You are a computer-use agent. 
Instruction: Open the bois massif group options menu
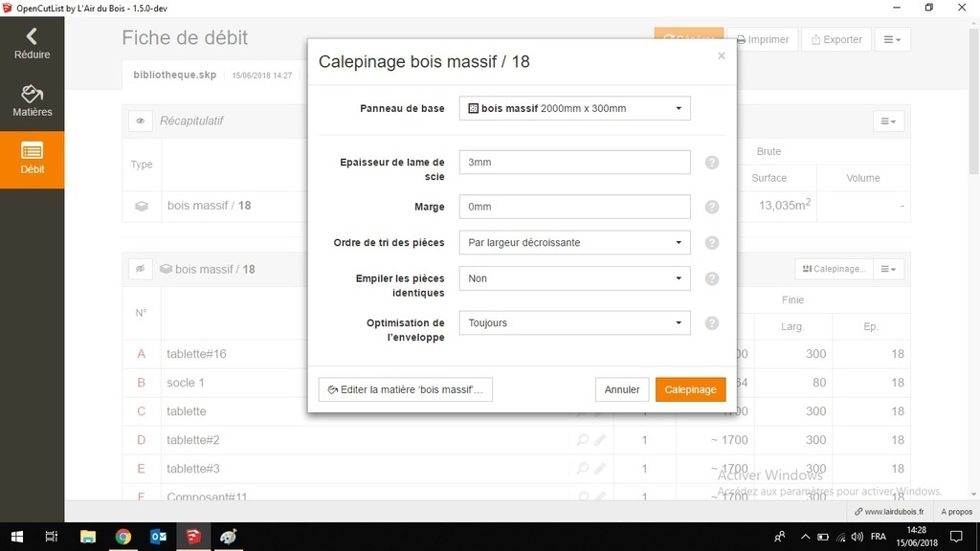coord(888,269)
